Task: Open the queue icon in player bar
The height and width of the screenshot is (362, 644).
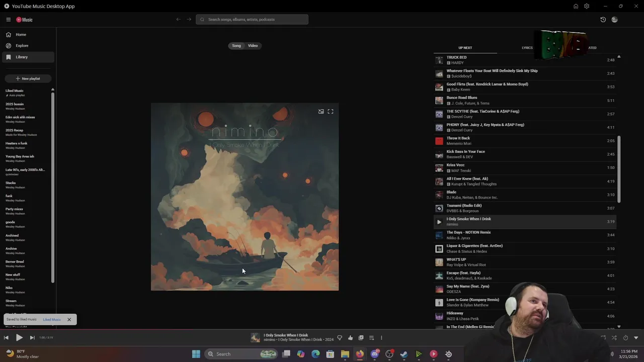Action: [x=371, y=338]
